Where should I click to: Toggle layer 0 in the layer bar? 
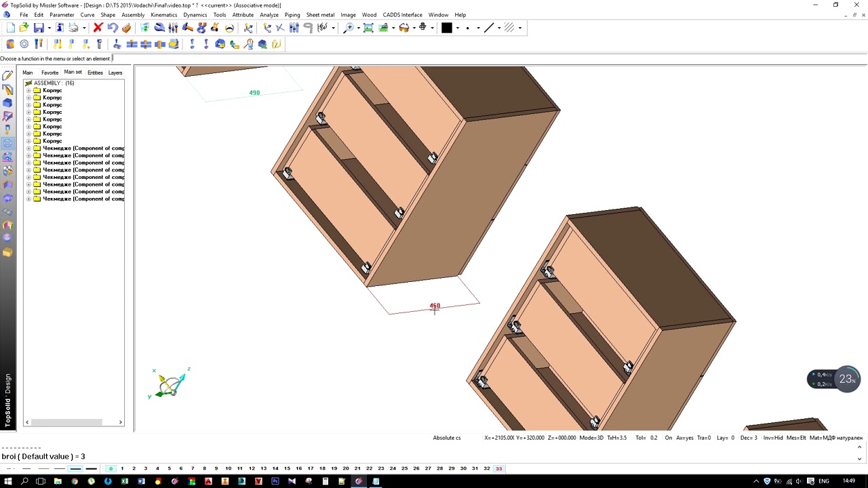click(111, 468)
